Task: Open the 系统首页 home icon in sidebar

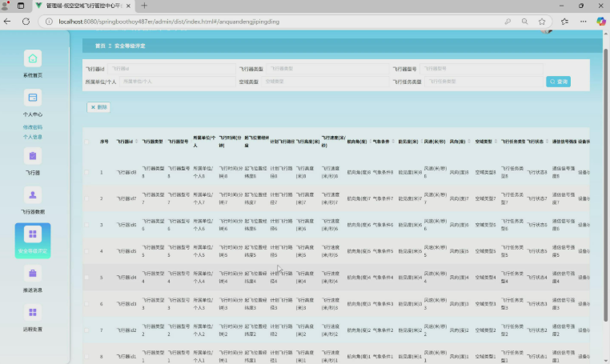Action: (33, 58)
